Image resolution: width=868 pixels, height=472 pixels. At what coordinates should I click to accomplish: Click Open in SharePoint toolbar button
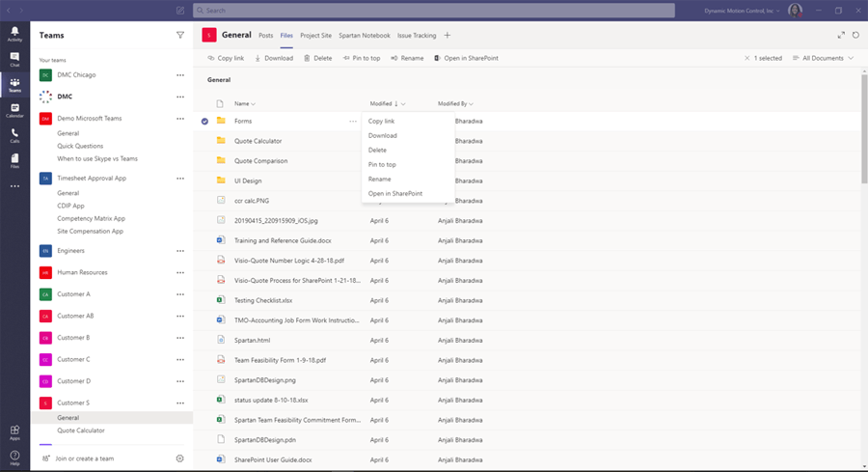point(466,58)
